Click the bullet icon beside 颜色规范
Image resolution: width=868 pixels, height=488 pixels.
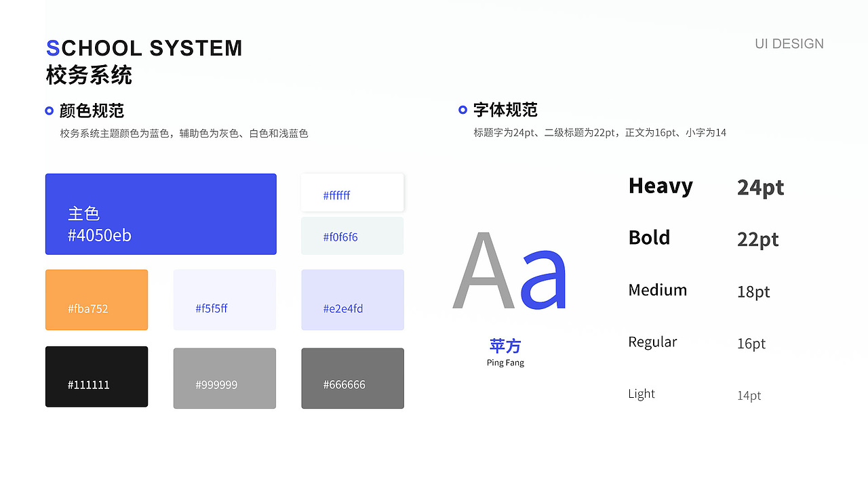pyautogui.click(x=49, y=110)
